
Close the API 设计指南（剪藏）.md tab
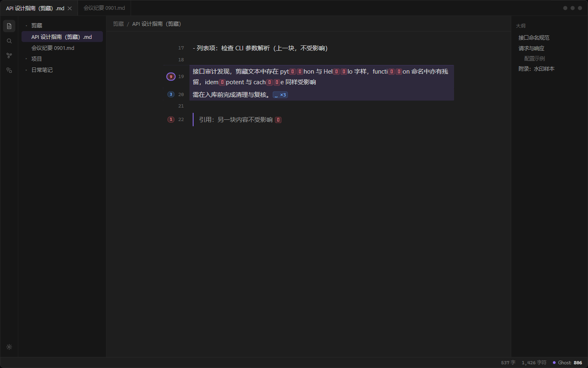tap(70, 8)
